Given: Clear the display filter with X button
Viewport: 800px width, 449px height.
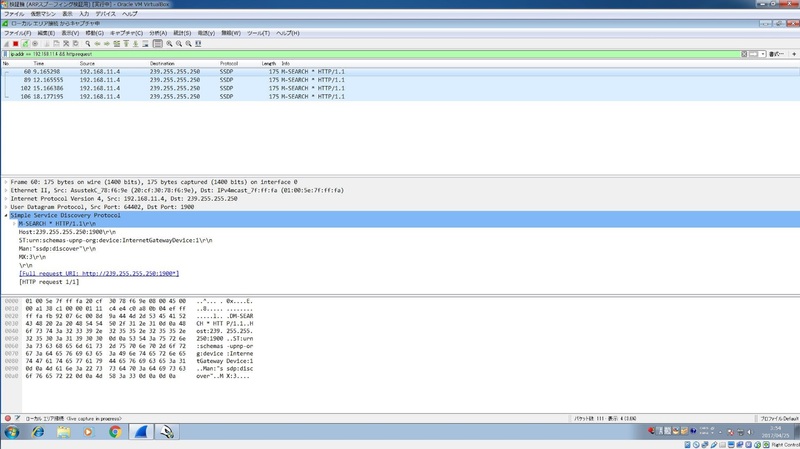Looking at the screenshot, I should point(744,54).
